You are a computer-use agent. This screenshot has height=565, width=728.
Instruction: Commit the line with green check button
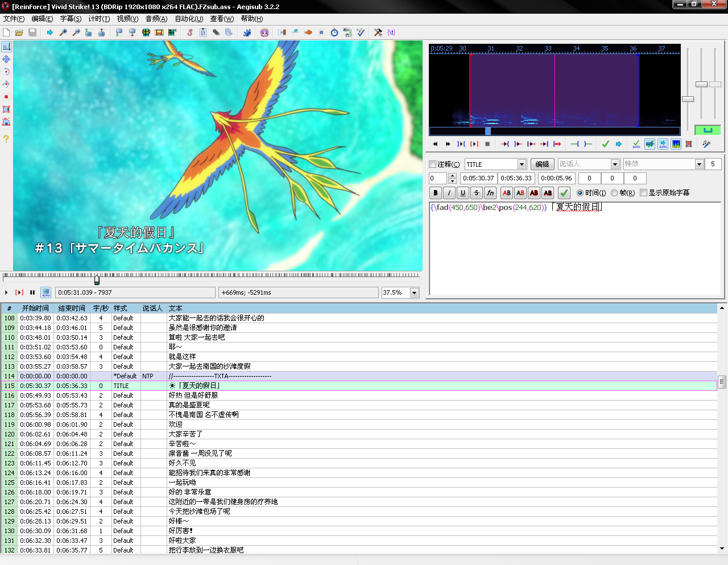[564, 193]
